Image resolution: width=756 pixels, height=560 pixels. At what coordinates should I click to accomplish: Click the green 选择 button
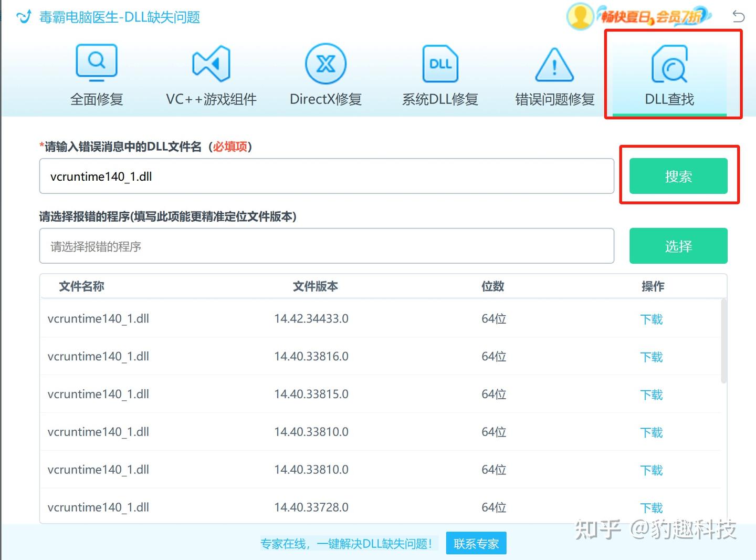point(678,246)
